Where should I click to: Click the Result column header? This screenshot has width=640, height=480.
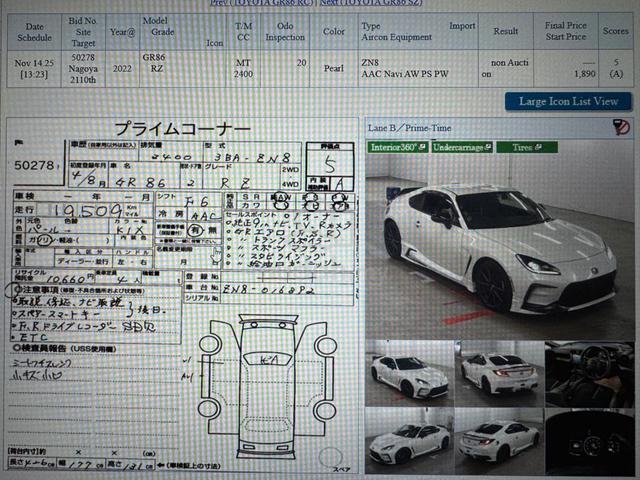point(506,32)
